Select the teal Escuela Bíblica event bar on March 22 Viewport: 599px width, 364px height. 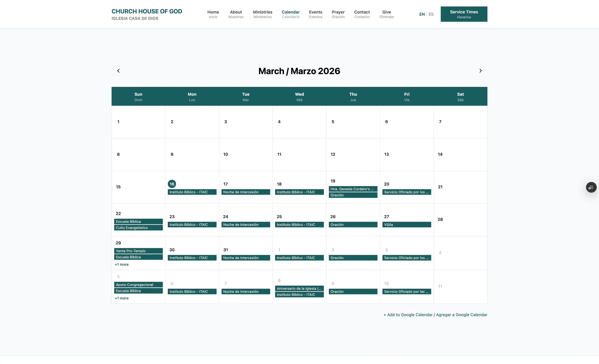pyautogui.click(x=138, y=221)
